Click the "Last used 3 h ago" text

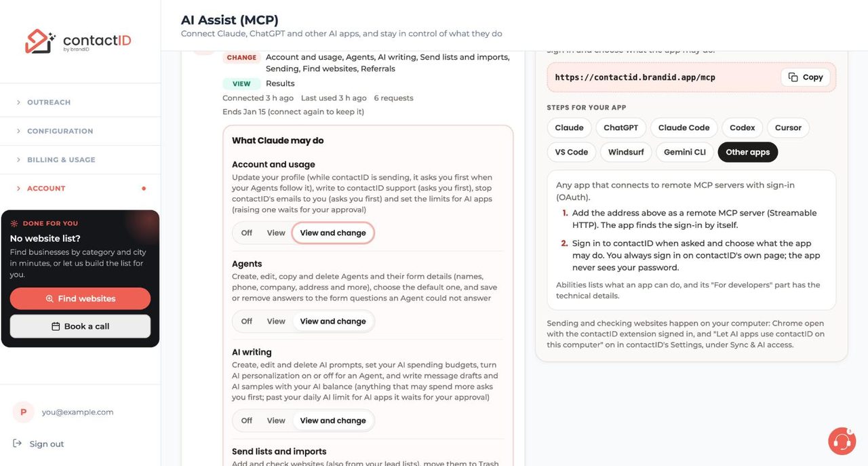(334, 98)
